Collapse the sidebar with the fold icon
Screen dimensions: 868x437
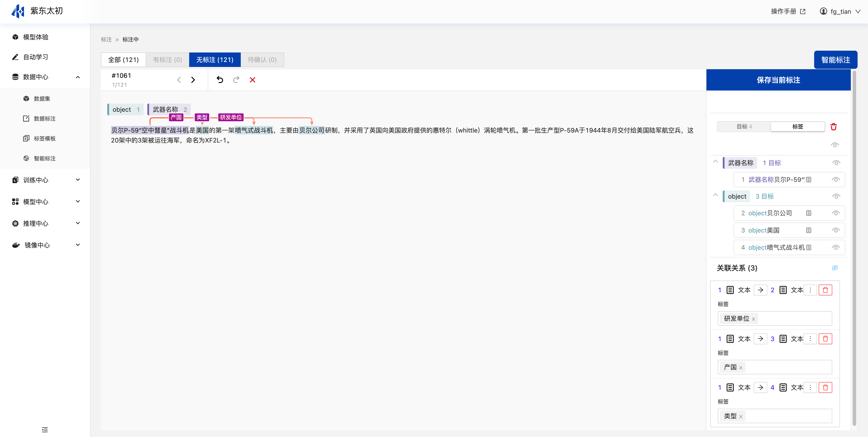click(45, 430)
